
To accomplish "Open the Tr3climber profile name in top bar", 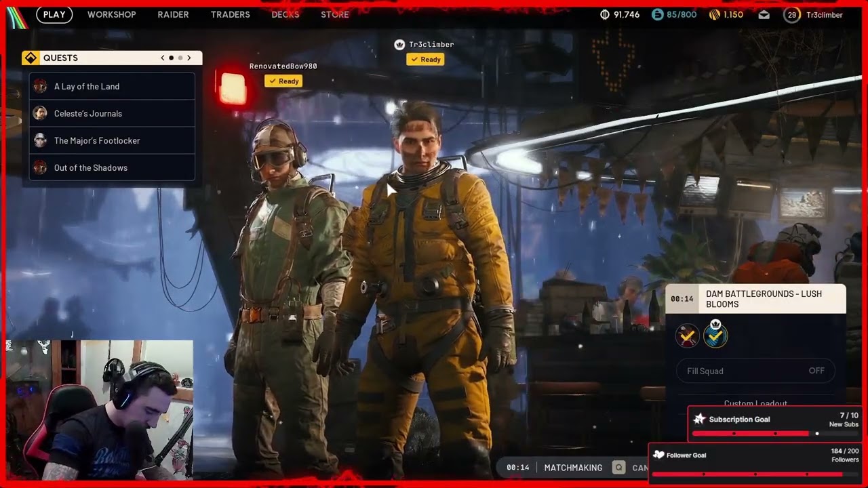I will coord(825,15).
